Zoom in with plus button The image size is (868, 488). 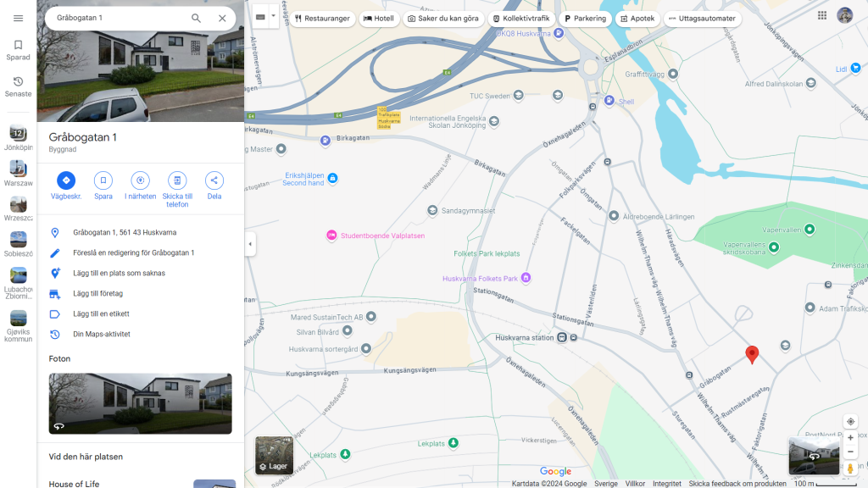coord(850,438)
